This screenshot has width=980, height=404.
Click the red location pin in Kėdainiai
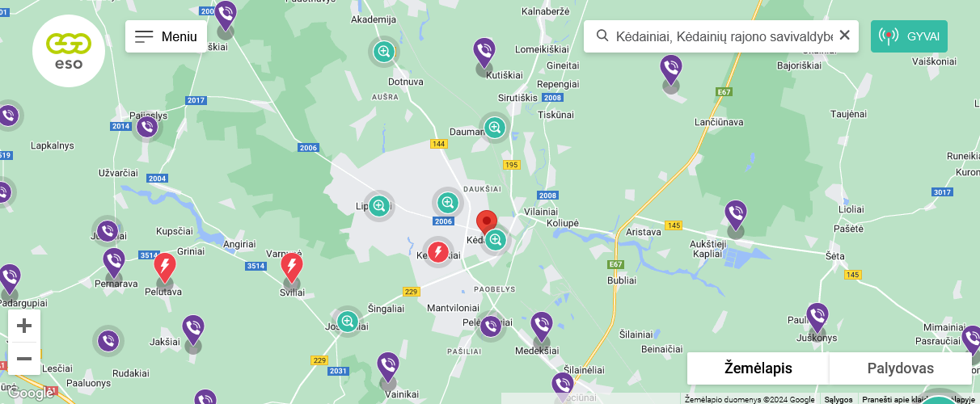tap(486, 222)
